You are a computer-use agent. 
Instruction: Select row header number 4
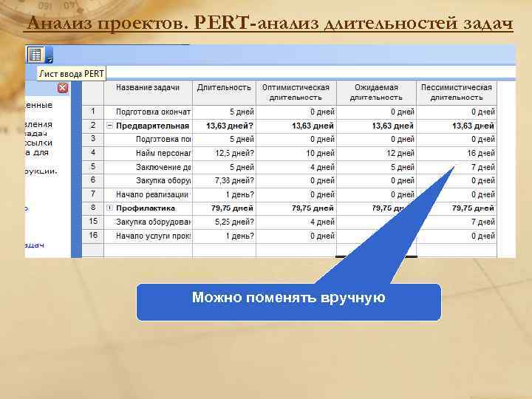pos(93,153)
